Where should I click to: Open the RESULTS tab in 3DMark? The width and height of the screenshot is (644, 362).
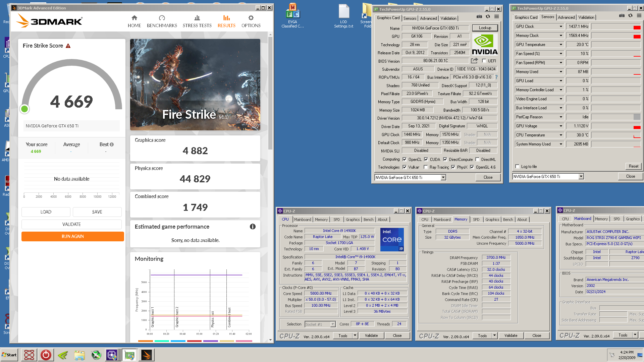click(x=226, y=21)
